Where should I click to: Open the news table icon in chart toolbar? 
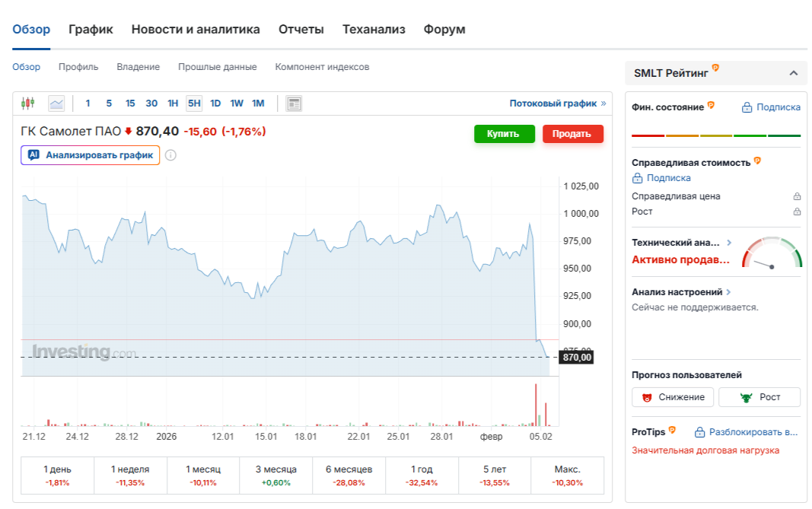(294, 103)
